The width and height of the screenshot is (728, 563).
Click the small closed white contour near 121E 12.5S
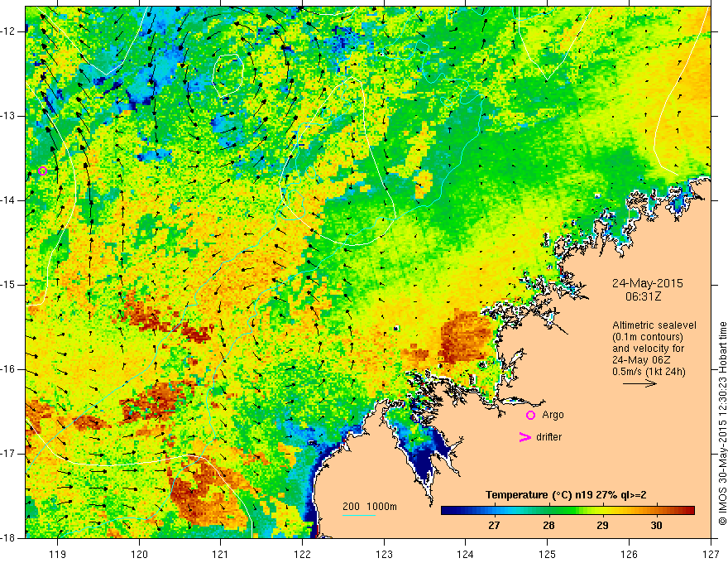click(x=228, y=75)
